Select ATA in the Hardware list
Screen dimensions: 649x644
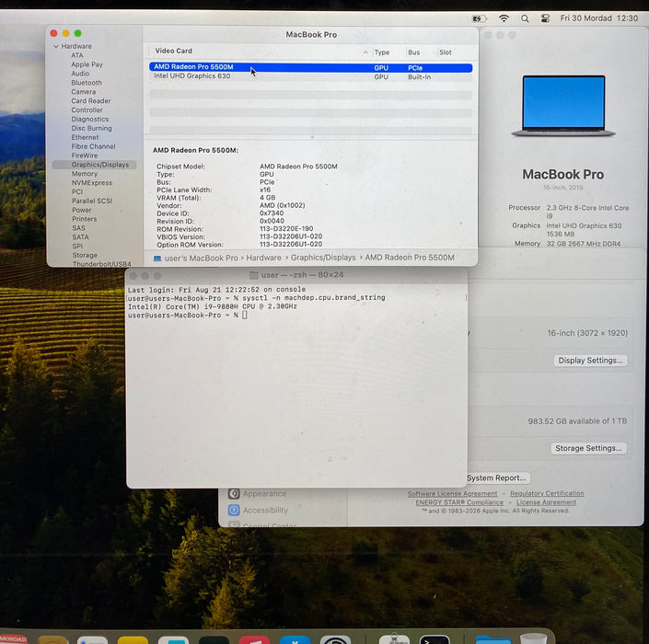point(77,55)
